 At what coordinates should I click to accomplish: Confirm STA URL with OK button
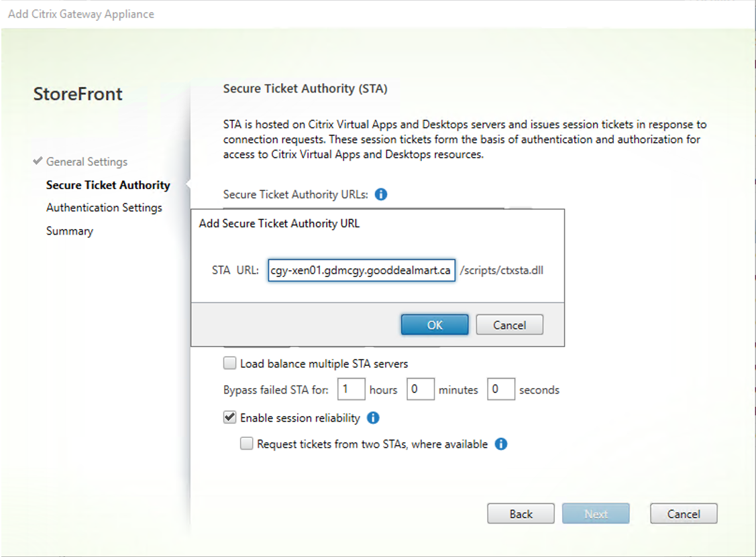[435, 325]
